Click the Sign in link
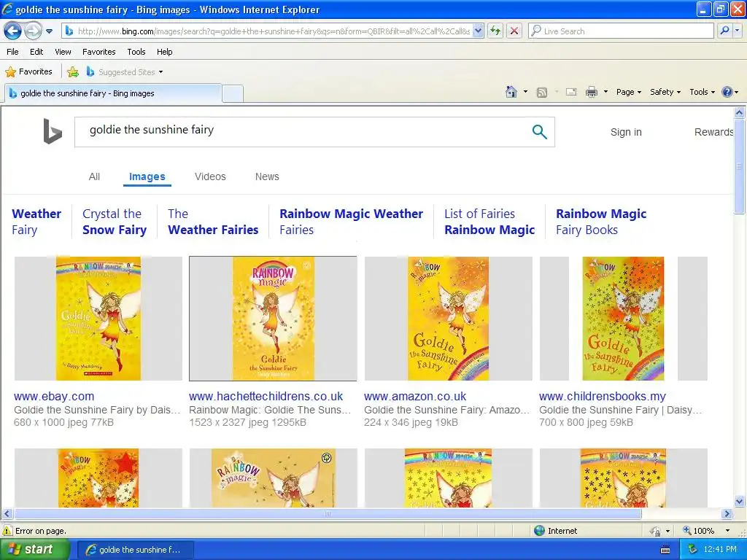The width and height of the screenshot is (747, 560). point(626,132)
